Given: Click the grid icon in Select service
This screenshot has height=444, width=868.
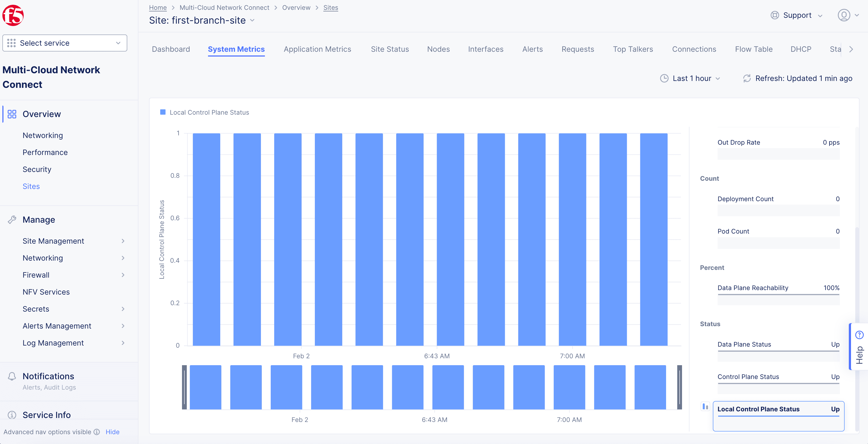Looking at the screenshot, I should pos(11,43).
